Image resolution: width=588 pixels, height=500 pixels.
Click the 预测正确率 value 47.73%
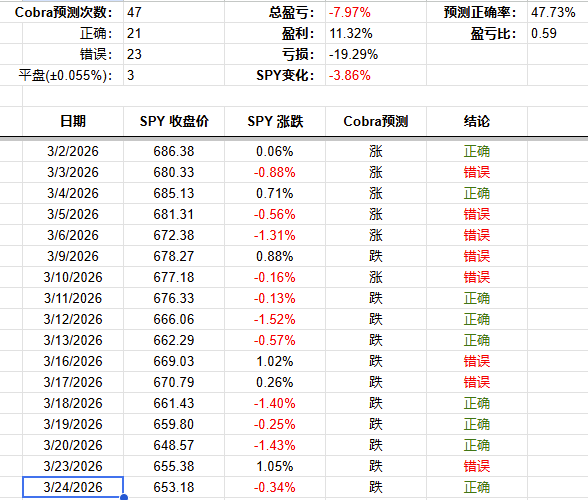click(558, 12)
